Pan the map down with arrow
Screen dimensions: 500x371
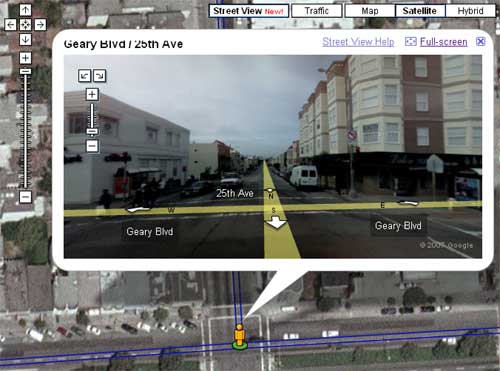point(25,39)
